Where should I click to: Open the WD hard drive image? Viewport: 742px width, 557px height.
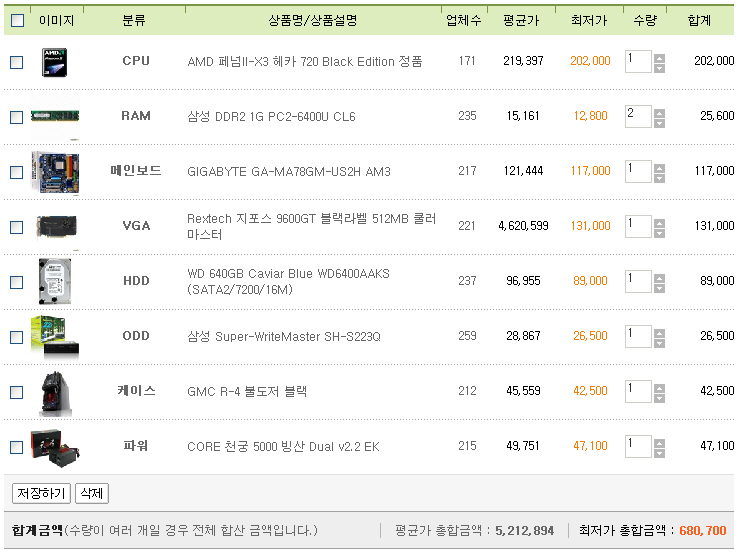coord(55,282)
